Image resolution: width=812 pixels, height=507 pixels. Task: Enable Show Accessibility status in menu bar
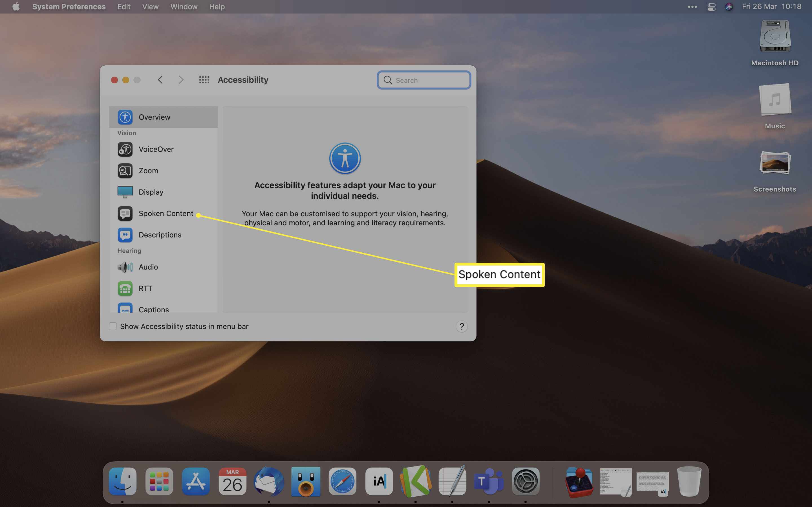pos(112,326)
